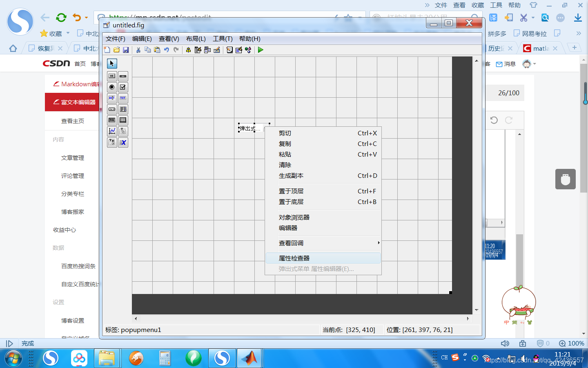Select the Edit Text tool
Viewport: 588px width, 368px height.
(x=111, y=98)
